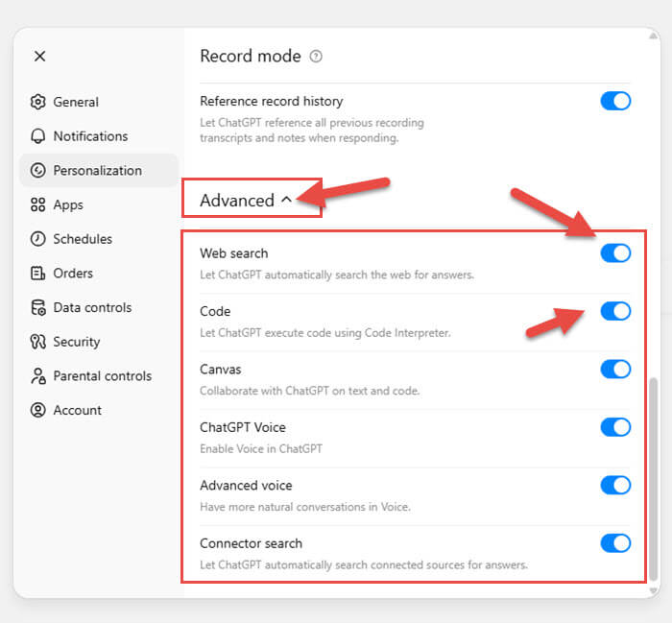Collapse the Advanced section chevron
This screenshot has height=623, width=672.
click(x=287, y=200)
